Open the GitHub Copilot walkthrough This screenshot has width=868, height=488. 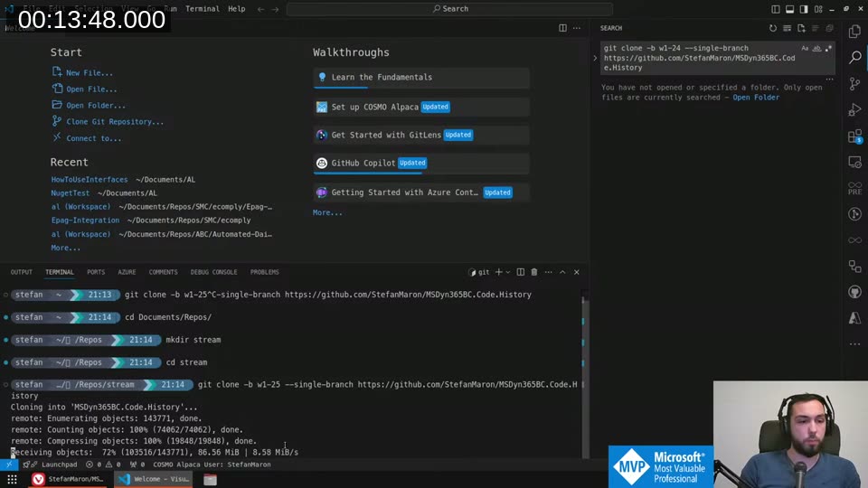(420, 164)
